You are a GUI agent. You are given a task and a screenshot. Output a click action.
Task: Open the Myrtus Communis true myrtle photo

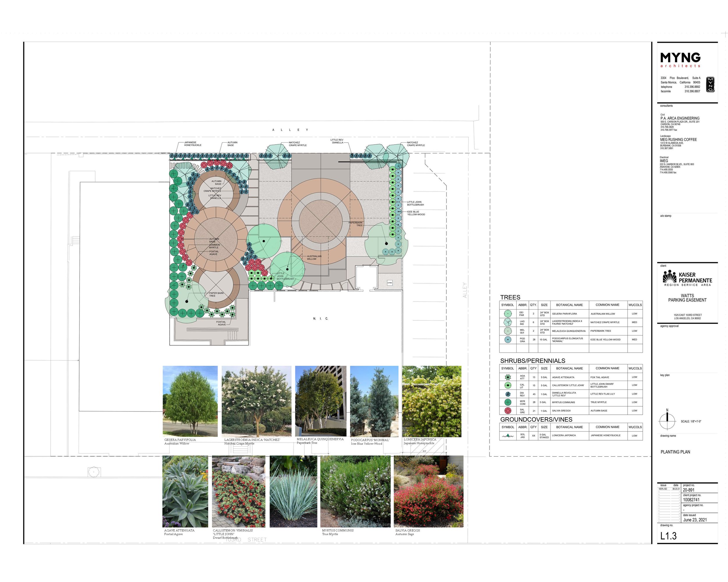tap(355, 491)
